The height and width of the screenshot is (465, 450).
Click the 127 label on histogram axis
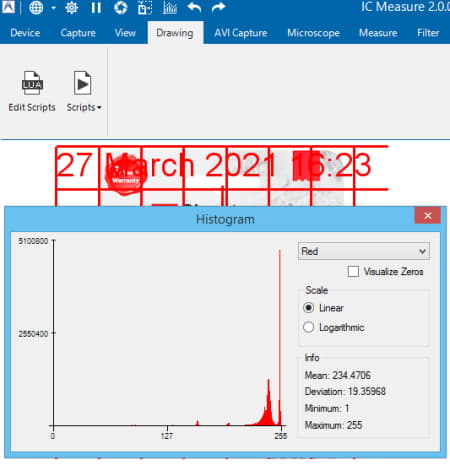[x=167, y=436]
